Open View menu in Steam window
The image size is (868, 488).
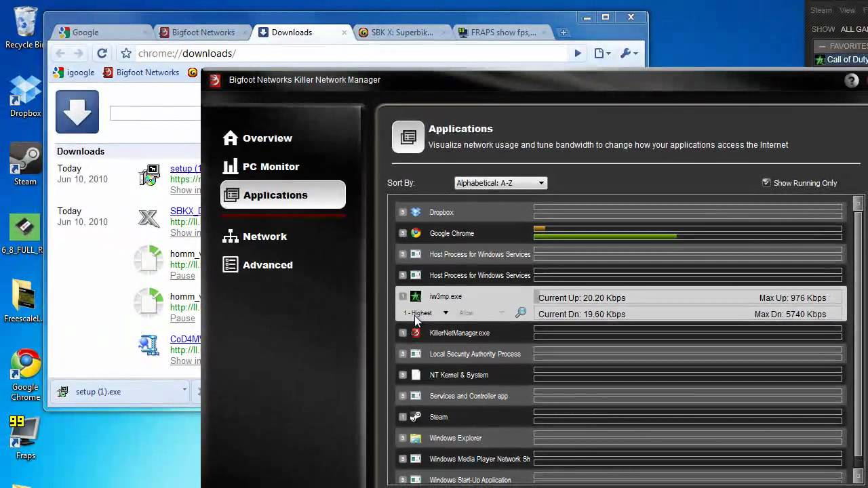coord(847,10)
